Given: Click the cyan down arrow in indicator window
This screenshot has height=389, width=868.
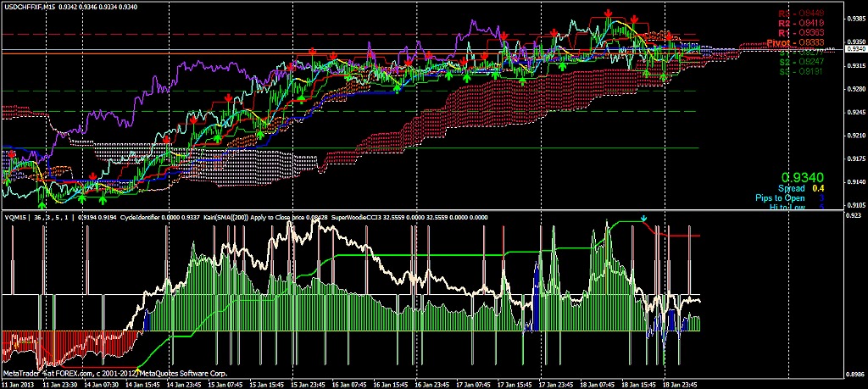Looking at the screenshot, I should coord(643,219).
